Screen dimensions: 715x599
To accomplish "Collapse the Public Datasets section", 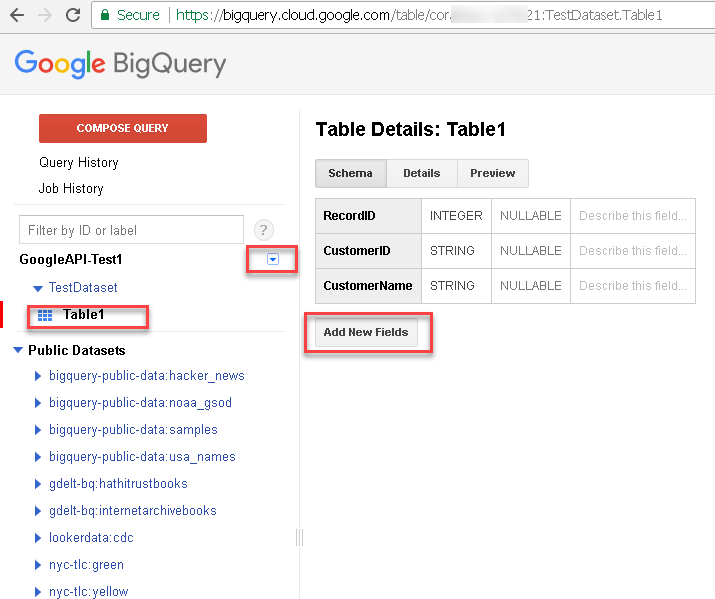I will (18, 350).
